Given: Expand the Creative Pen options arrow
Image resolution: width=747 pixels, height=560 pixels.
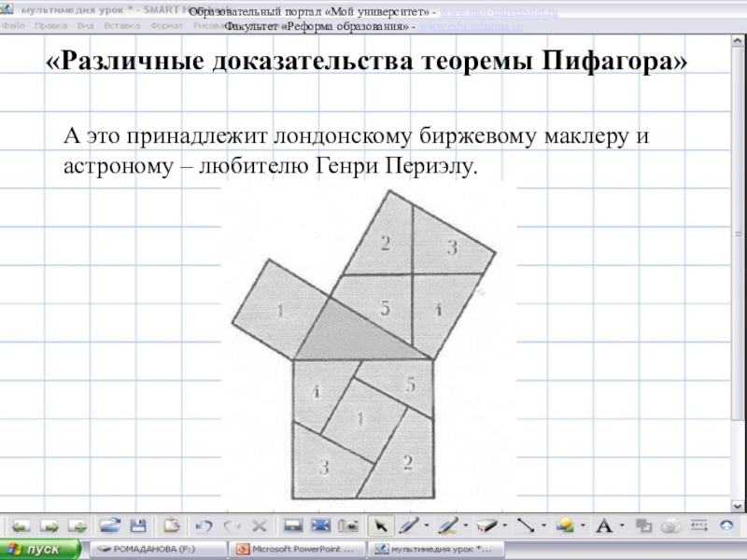Looking at the screenshot, I should coord(465,525).
